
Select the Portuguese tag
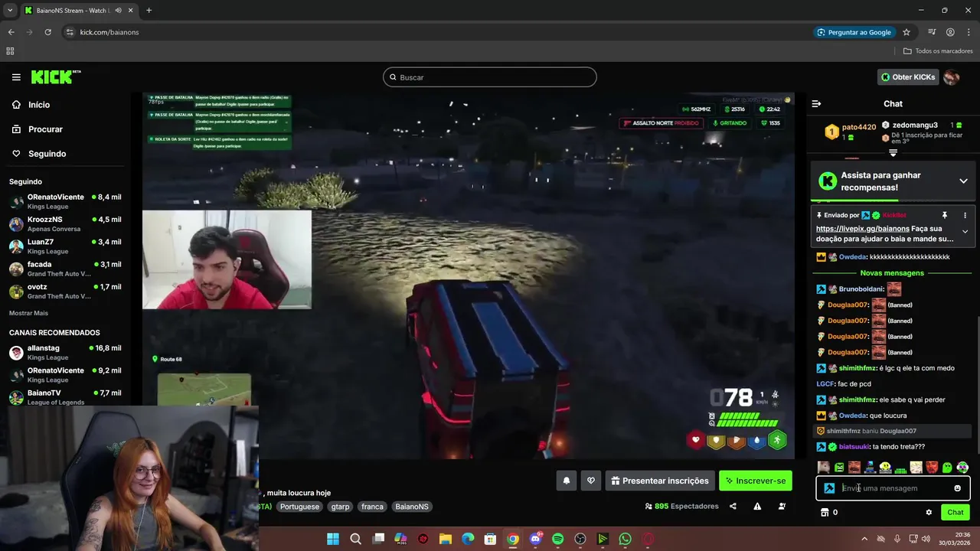pyautogui.click(x=299, y=507)
